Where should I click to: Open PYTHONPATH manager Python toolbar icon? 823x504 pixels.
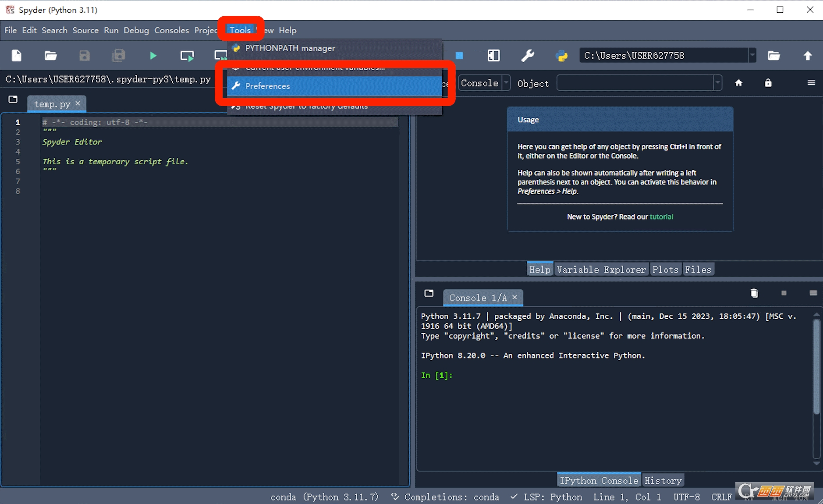coord(561,56)
